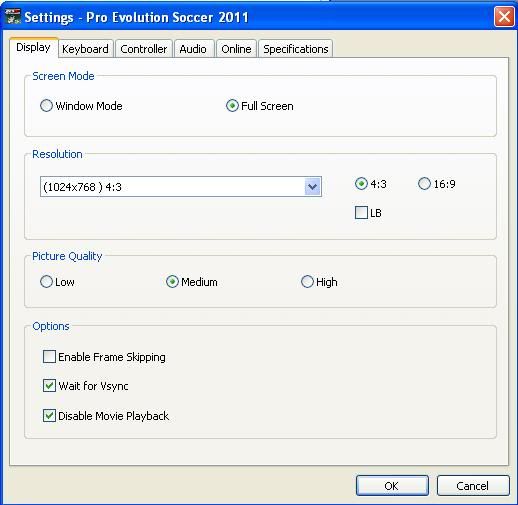
Task: Close the Settings window with the X
Action: point(504,17)
